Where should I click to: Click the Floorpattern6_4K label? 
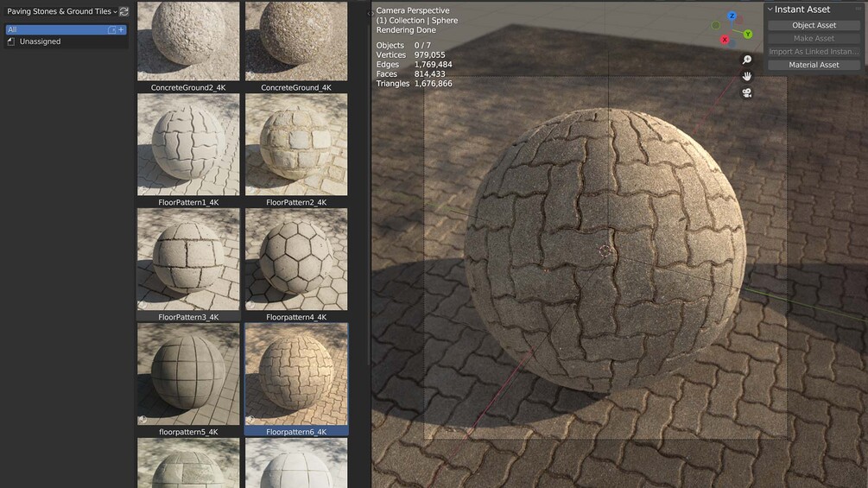296,432
